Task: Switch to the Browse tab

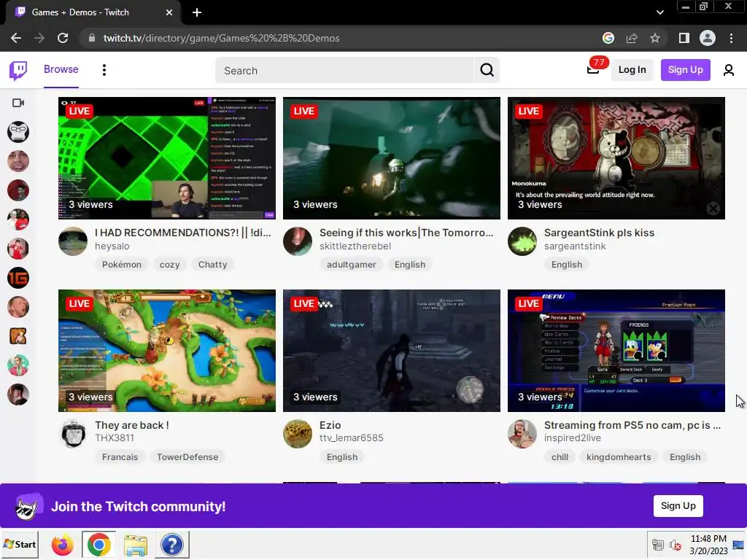Action: (x=61, y=69)
